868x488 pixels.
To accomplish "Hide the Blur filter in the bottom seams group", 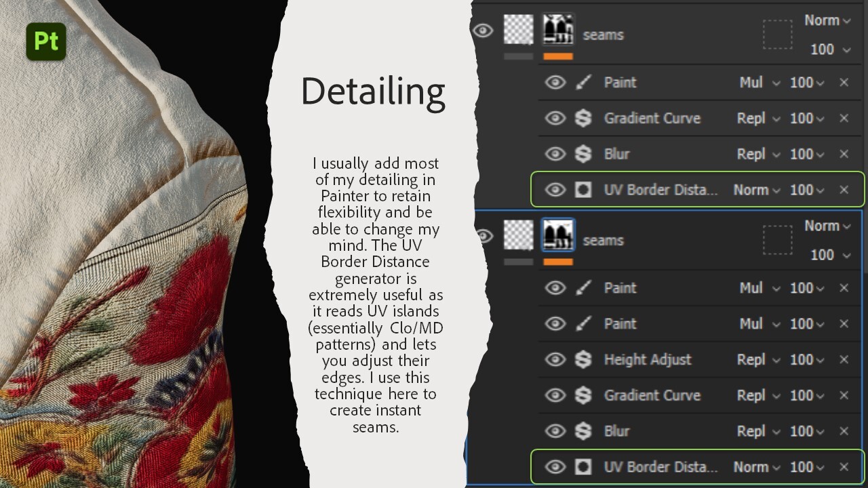I will click(x=555, y=432).
